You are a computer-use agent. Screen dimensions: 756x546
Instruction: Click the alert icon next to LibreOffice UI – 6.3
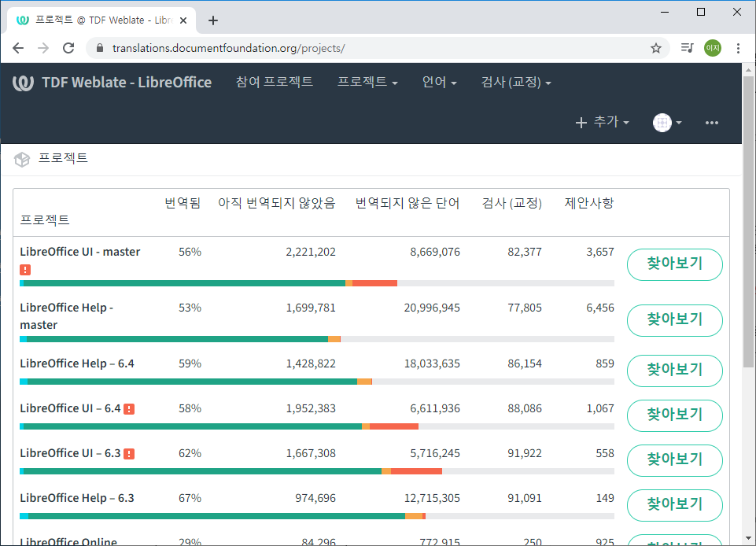[x=129, y=454]
